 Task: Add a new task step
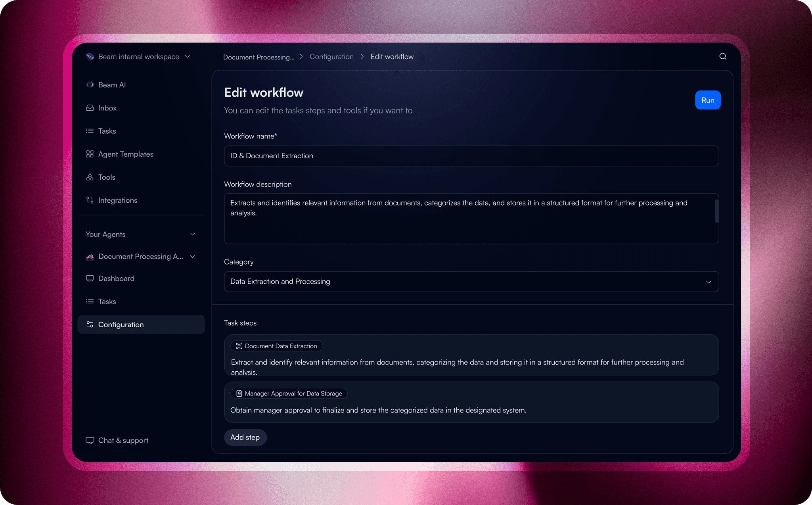click(245, 437)
